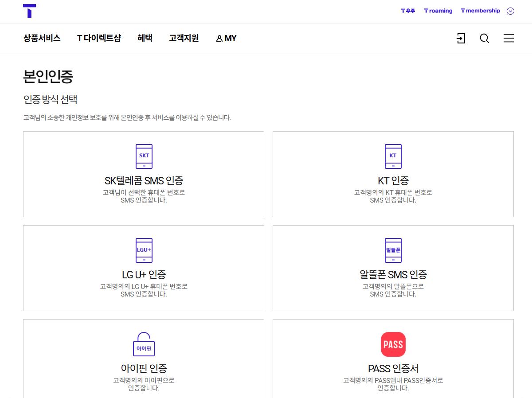
Task: Click the T membership link
Action: pos(480,11)
